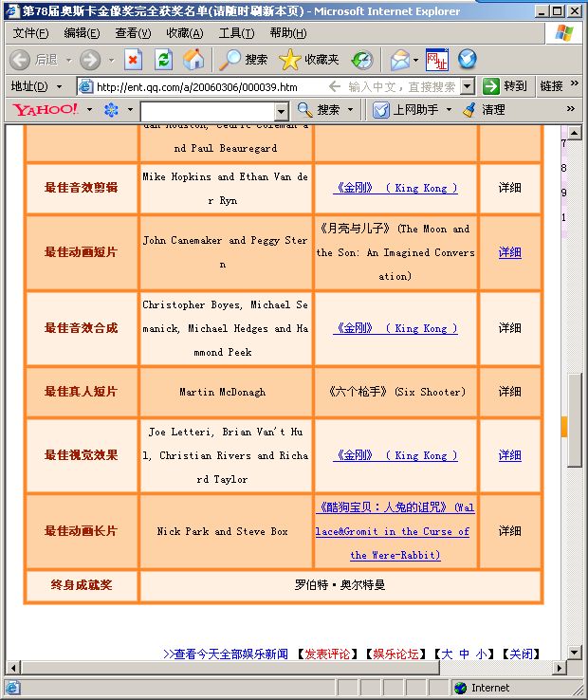Click 详细 link in 最佳动画短片 row
The height and width of the screenshot is (700, 588).
tap(510, 252)
